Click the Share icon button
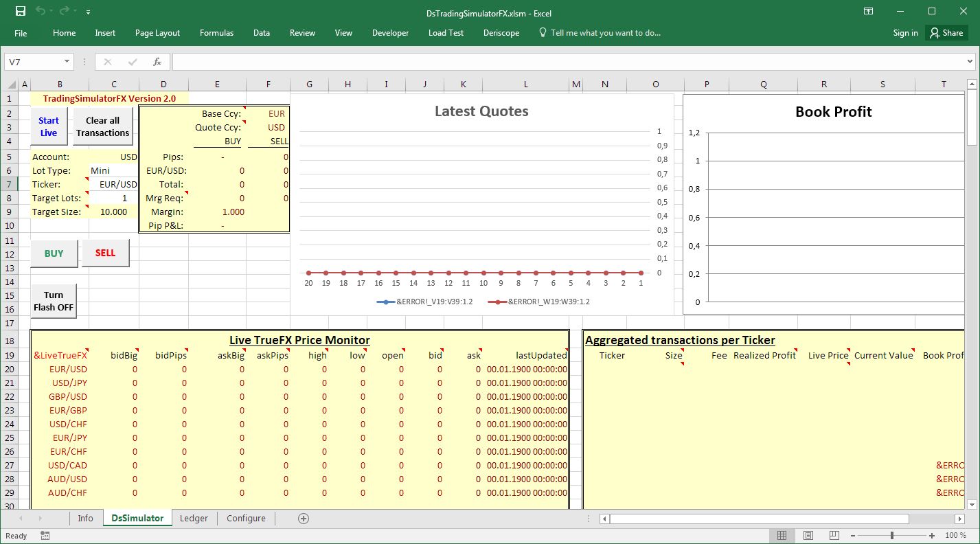 point(946,33)
